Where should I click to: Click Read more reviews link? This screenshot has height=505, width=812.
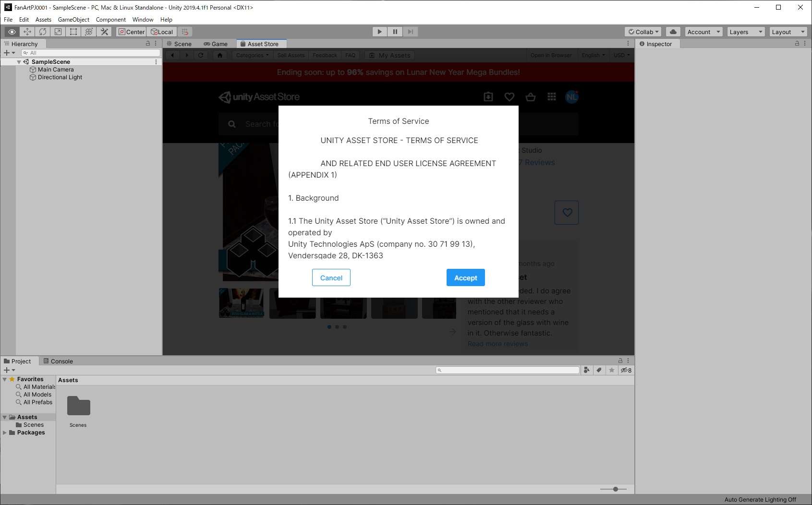pos(497,344)
